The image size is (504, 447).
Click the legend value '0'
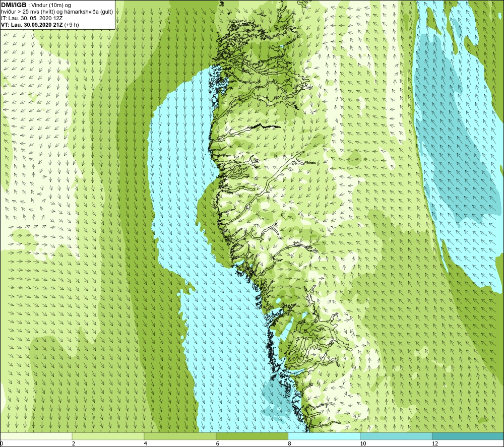[2, 443]
